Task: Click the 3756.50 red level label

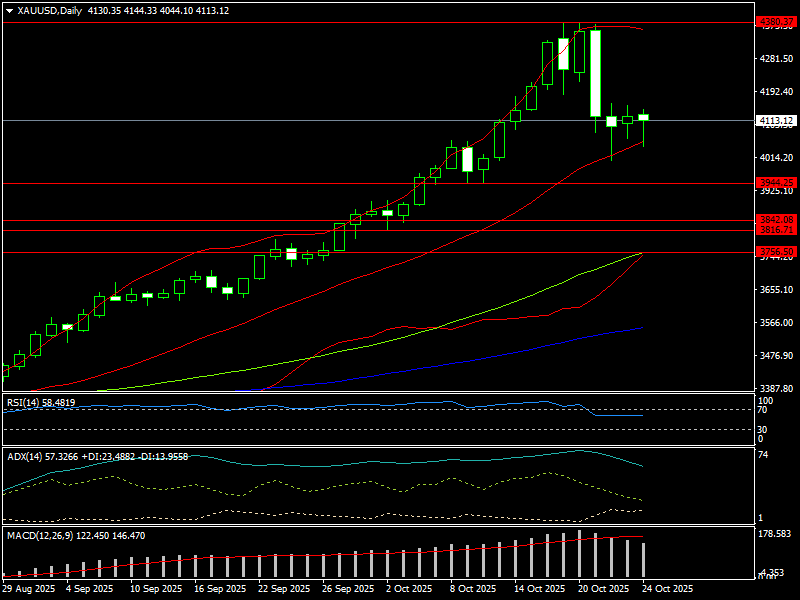Action: click(776, 252)
